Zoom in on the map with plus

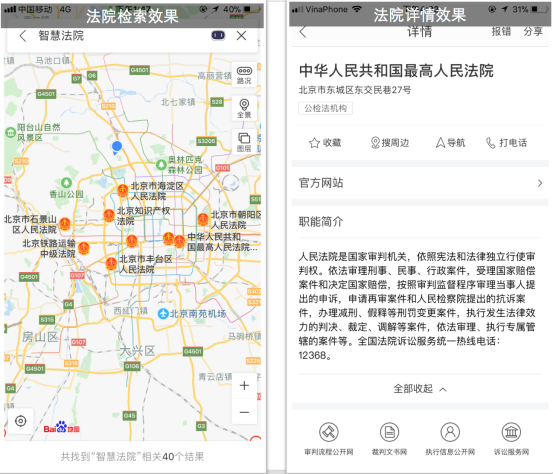click(x=244, y=385)
